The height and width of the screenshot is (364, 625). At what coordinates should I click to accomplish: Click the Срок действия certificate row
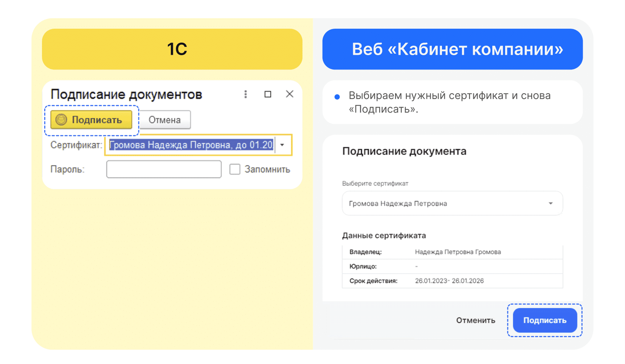[452, 281]
